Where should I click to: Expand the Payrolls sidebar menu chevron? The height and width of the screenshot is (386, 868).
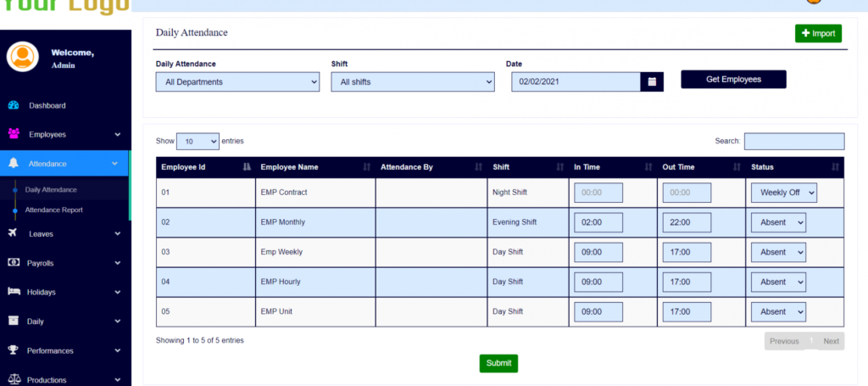coord(117,263)
